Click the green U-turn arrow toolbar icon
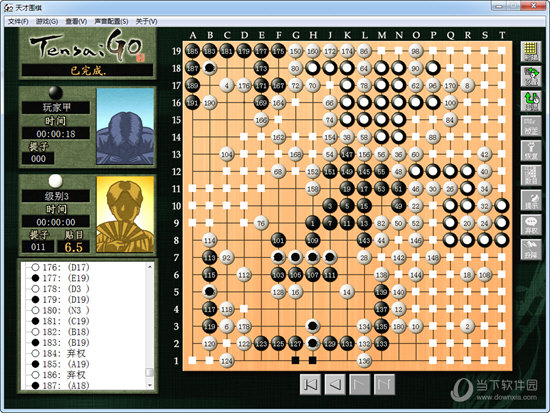 click(x=531, y=101)
